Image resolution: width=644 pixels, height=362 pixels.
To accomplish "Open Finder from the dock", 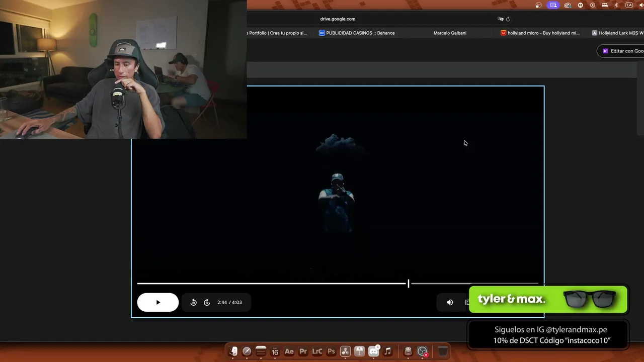I will point(233,351).
